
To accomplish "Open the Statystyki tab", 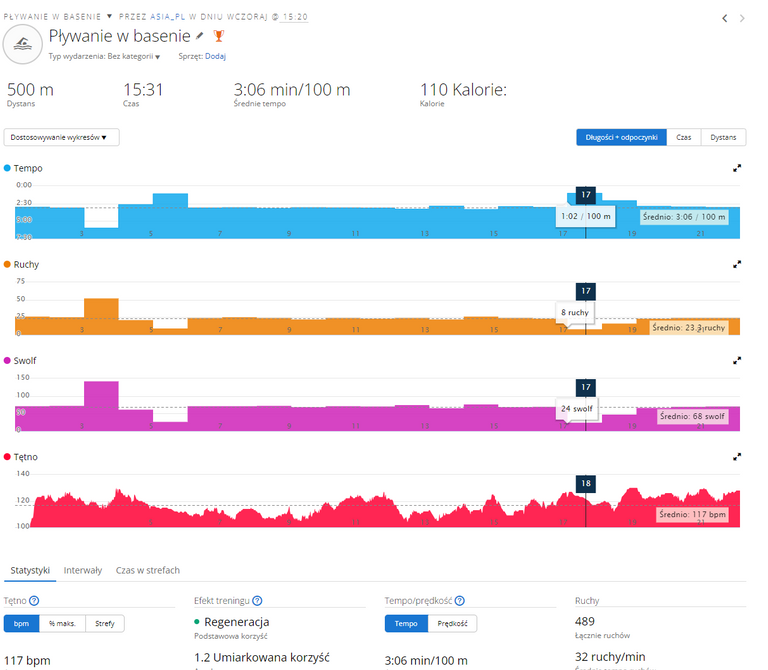I will 30,570.
